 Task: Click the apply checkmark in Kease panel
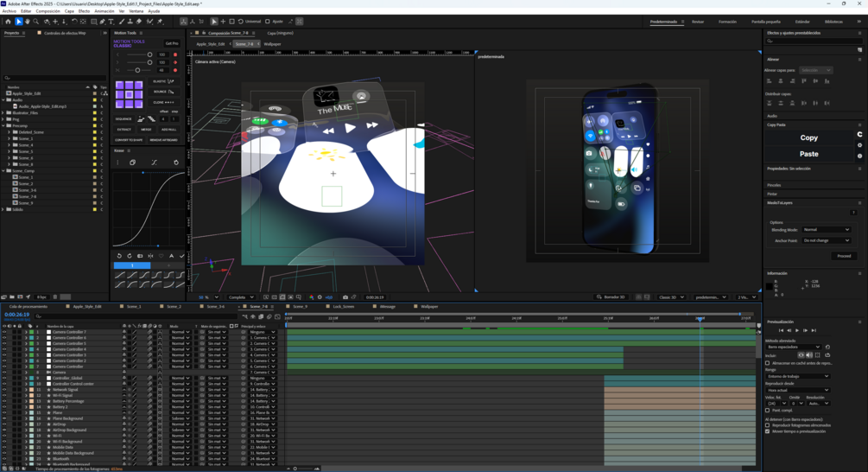[181, 256]
